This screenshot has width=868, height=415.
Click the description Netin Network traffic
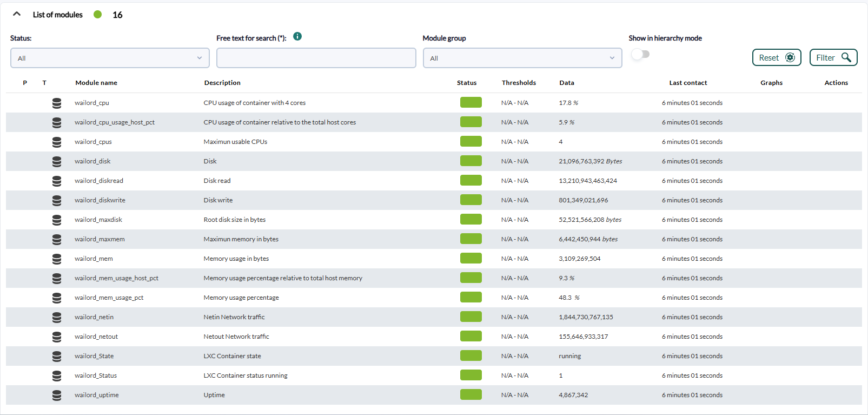point(234,317)
